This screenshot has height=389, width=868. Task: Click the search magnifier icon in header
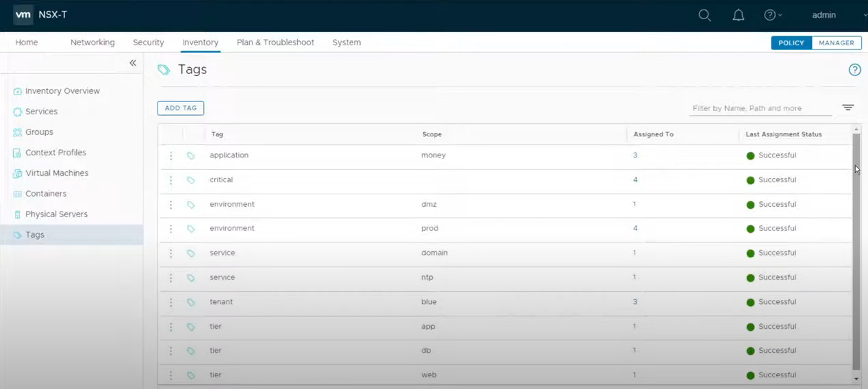point(704,15)
